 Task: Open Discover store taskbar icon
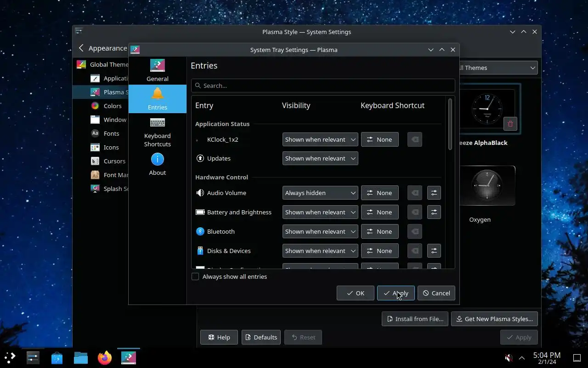[x=57, y=357]
